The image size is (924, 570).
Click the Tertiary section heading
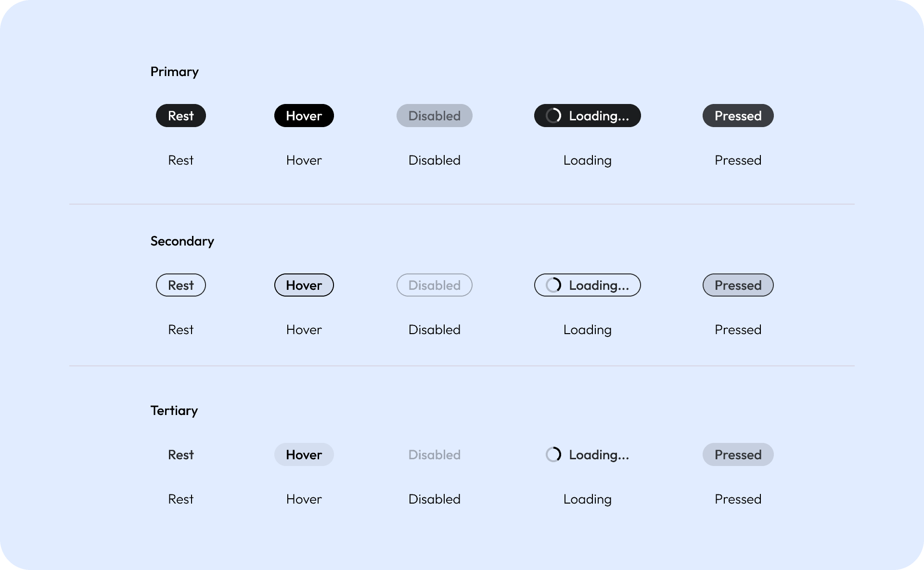(174, 410)
